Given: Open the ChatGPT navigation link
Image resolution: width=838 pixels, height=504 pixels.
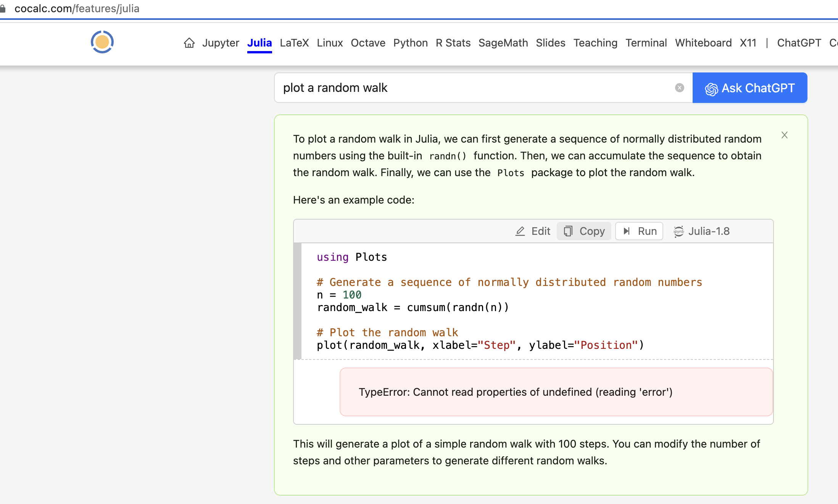Looking at the screenshot, I should pyautogui.click(x=799, y=43).
